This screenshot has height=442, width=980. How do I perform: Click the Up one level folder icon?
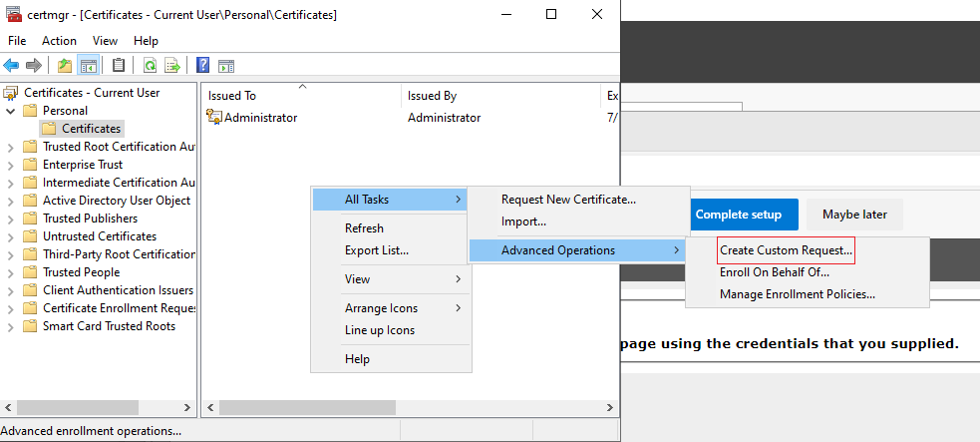65,65
